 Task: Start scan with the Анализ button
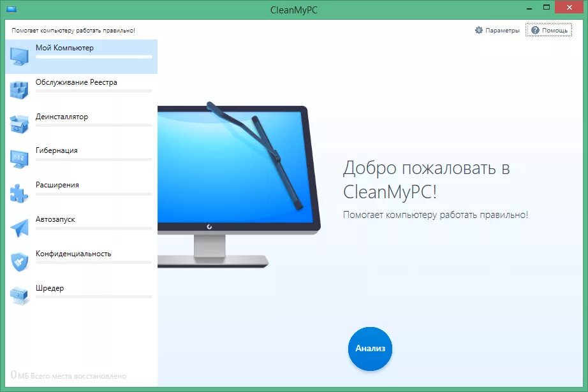(x=370, y=349)
